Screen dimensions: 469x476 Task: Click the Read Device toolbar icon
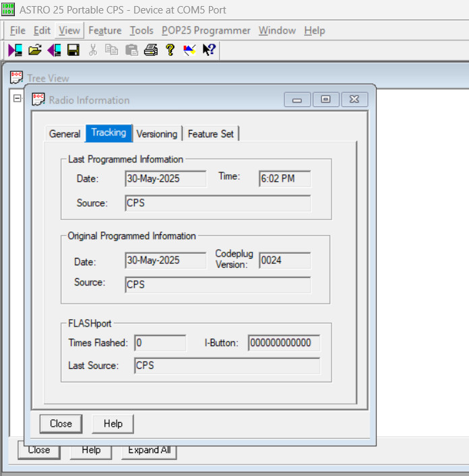tap(15, 50)
